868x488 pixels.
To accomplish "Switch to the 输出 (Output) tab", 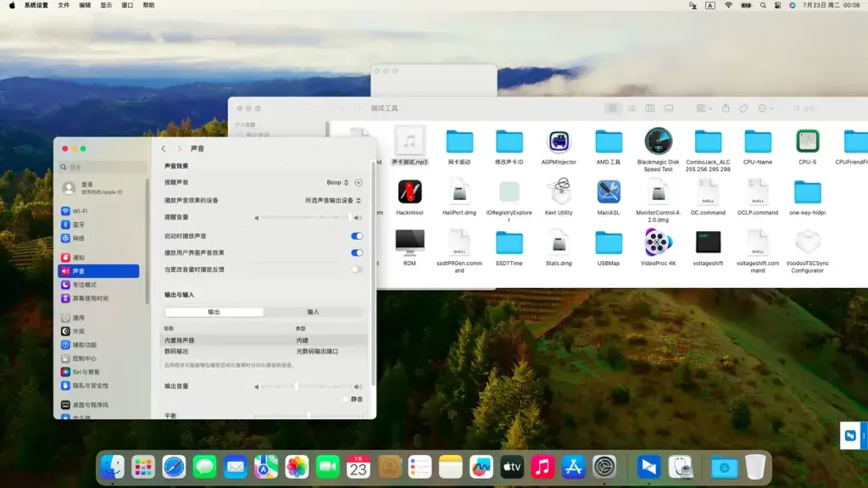I will click(x=214, y=312).
